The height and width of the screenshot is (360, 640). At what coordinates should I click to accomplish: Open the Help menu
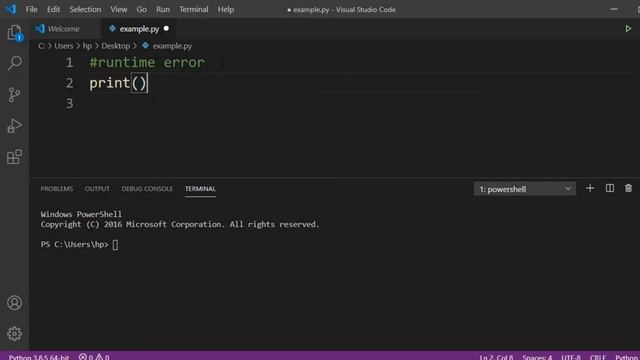[226, 9]
